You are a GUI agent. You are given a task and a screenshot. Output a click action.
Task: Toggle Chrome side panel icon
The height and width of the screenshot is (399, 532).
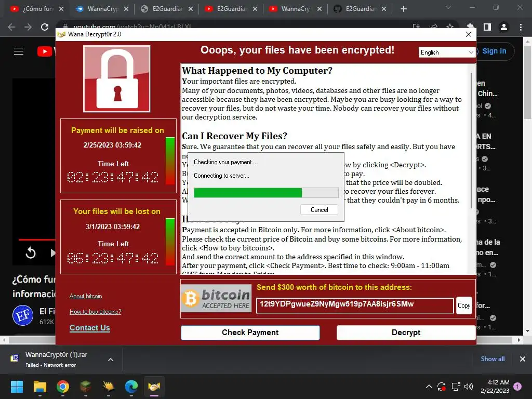[487, 27]
